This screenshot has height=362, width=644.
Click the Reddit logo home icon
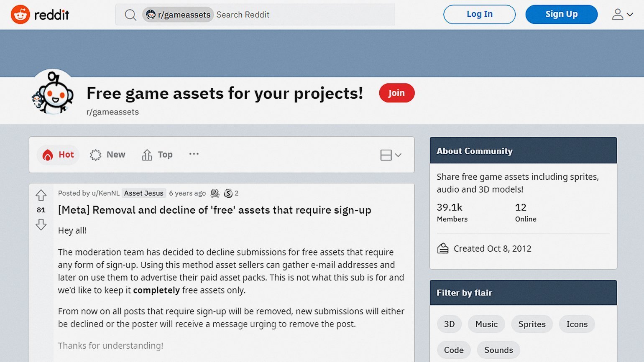click(x=20, y=15)
